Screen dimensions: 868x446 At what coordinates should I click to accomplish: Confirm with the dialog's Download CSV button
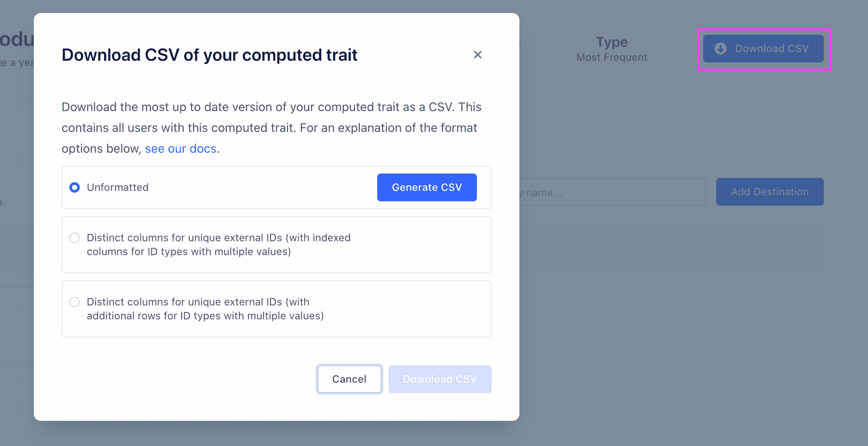tap(440, 379)
